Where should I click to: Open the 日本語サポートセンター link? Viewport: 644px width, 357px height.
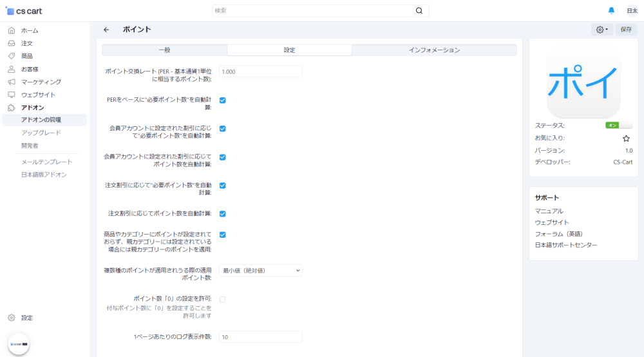tap(566, 245)
